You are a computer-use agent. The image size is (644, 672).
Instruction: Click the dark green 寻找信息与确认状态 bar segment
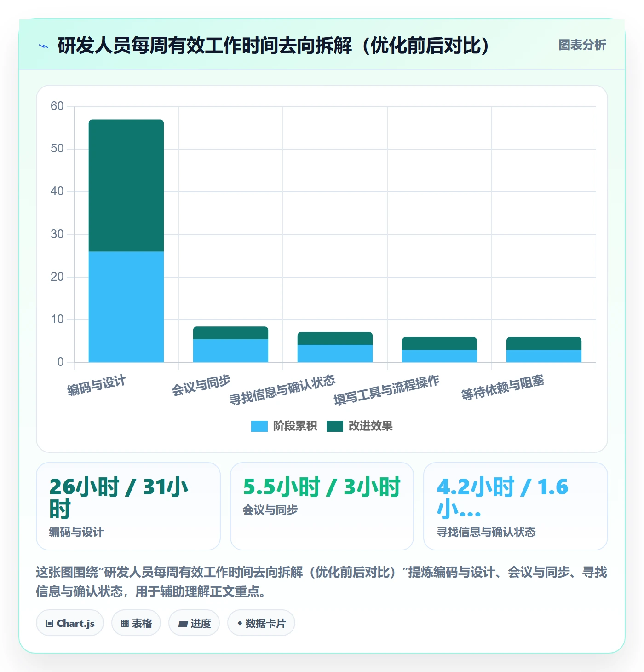click(335, 338)
